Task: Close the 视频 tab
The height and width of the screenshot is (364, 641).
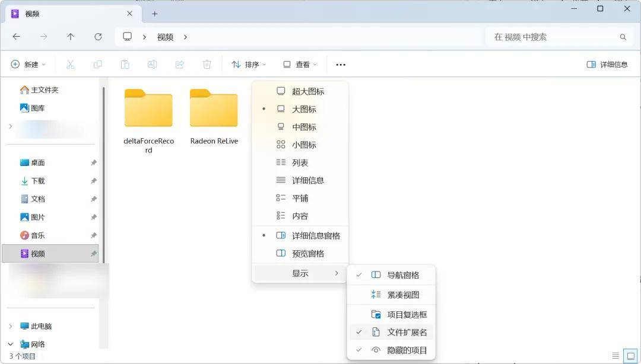Action: pos(129,14)
